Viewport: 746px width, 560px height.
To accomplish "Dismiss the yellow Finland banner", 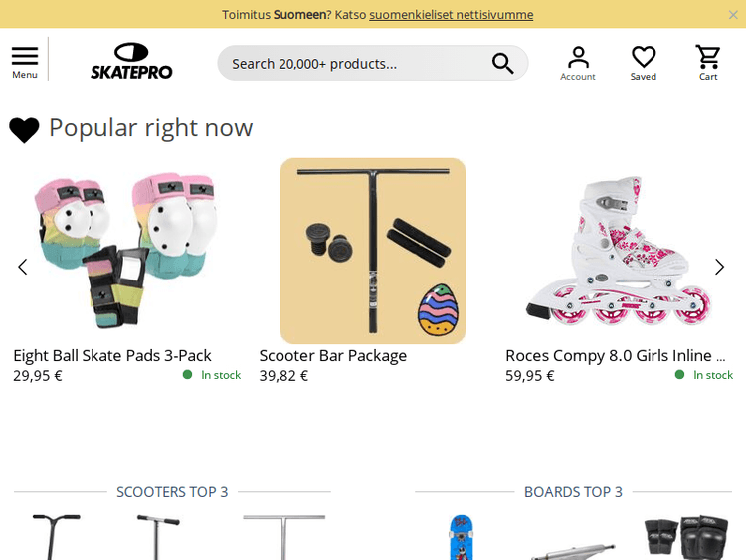I will [x=733, y=15].
